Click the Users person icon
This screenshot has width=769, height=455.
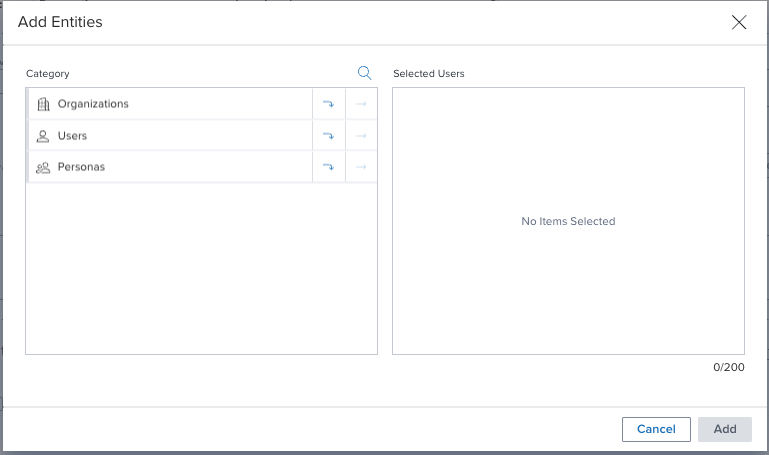click(43, 136)
